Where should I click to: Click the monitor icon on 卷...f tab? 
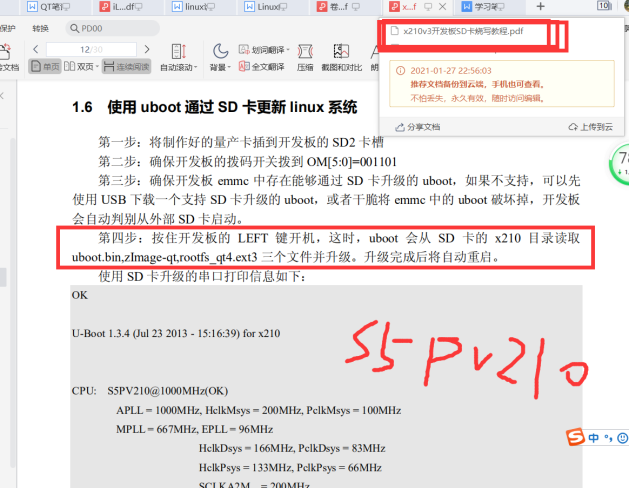pyautogui.click(x=356, y=6)
